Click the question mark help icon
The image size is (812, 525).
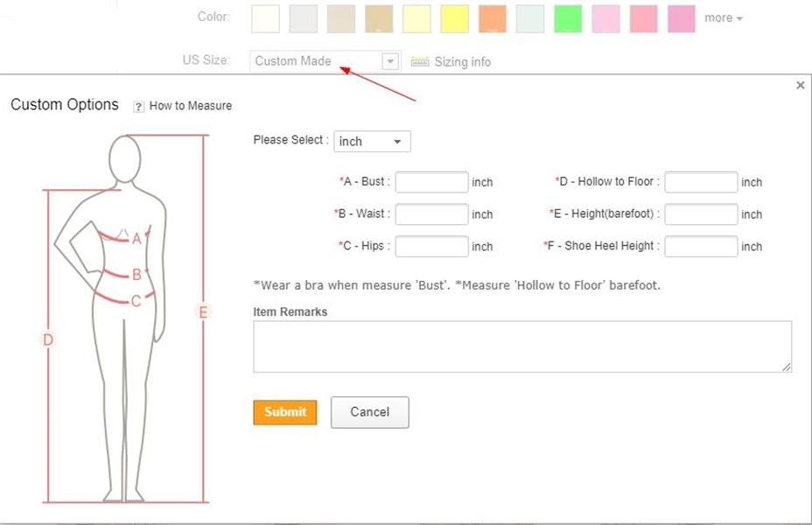click(x=138, y=106)
